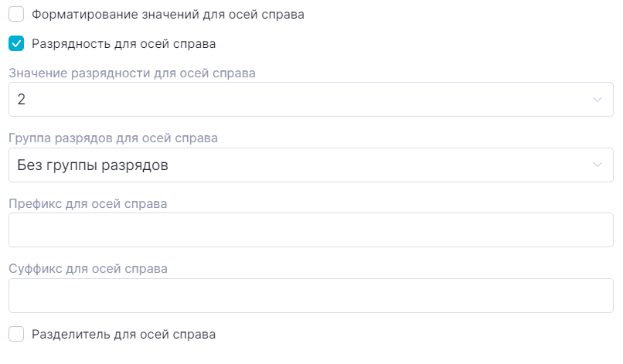Click the Разрядность для осей справа label text
This screenshot has height=364, width=623.
point(124,43)
